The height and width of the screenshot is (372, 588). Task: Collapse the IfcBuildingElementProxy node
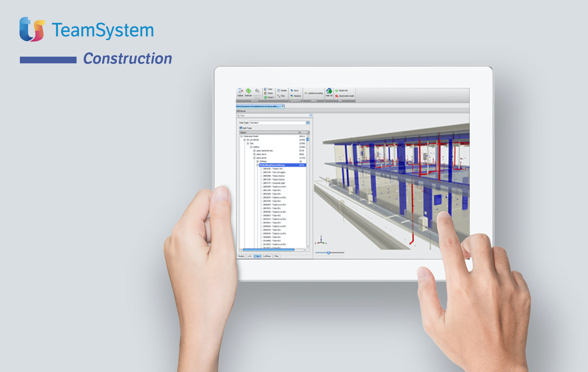(257, 165)
